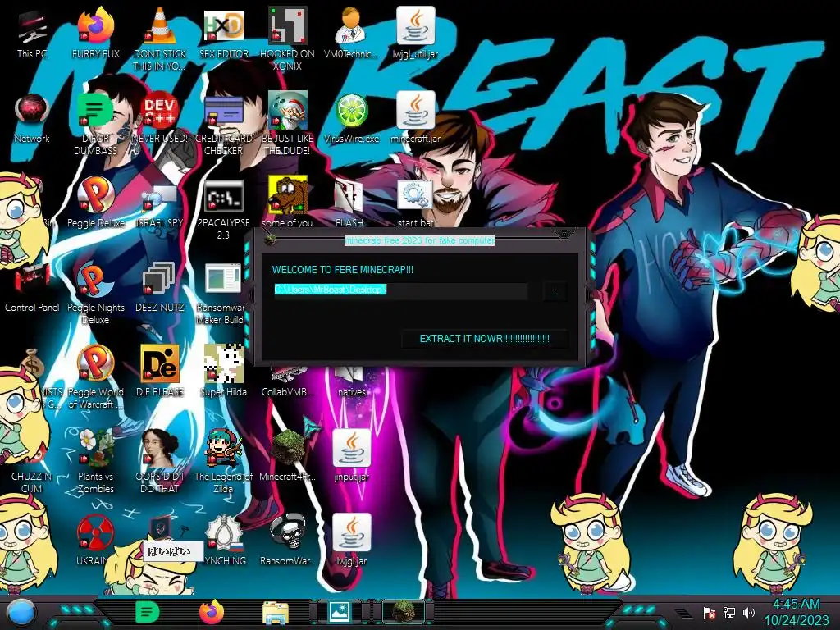
Task: Open the VM0Technic desktop icon
Action: pos(351,33)
